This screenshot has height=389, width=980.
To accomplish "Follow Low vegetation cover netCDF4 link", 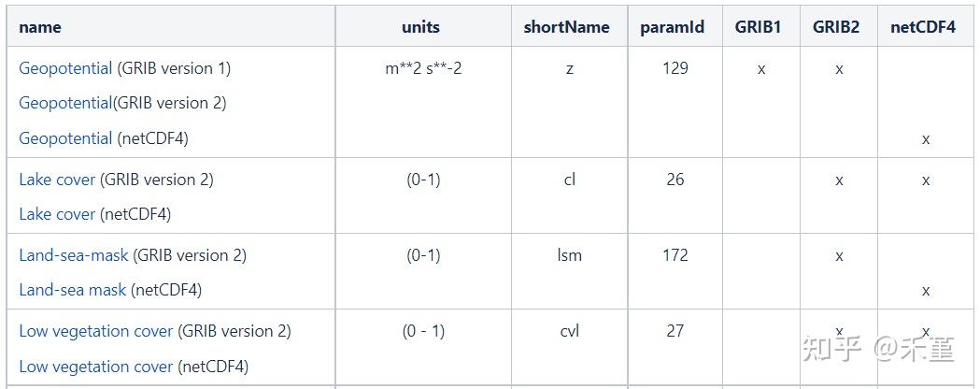I will [95, 367].
